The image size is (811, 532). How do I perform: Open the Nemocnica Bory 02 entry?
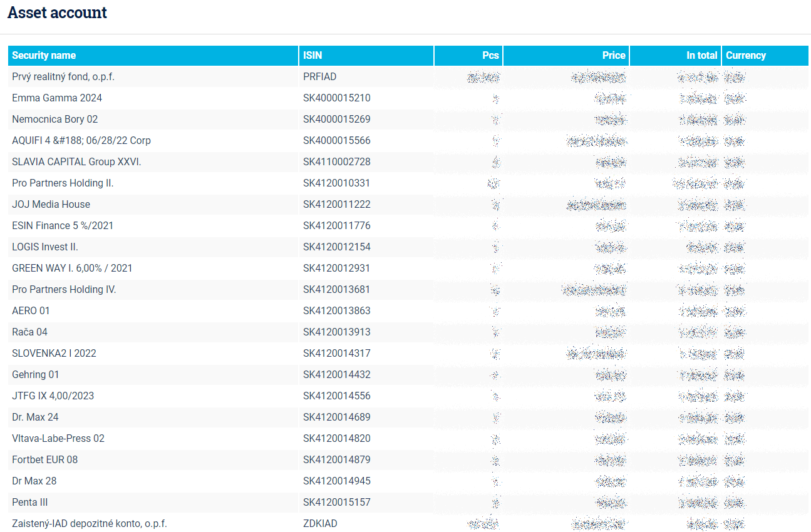click(55, 119)
